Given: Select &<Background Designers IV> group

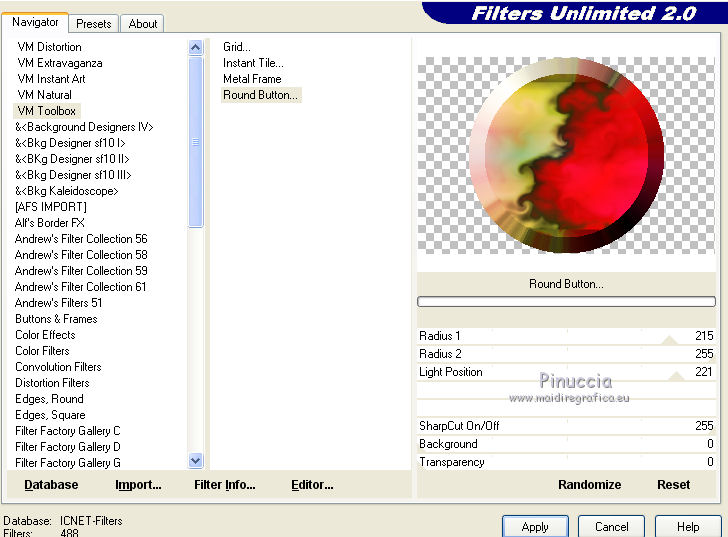Looking at the screenshot, I should coord(84,127).
